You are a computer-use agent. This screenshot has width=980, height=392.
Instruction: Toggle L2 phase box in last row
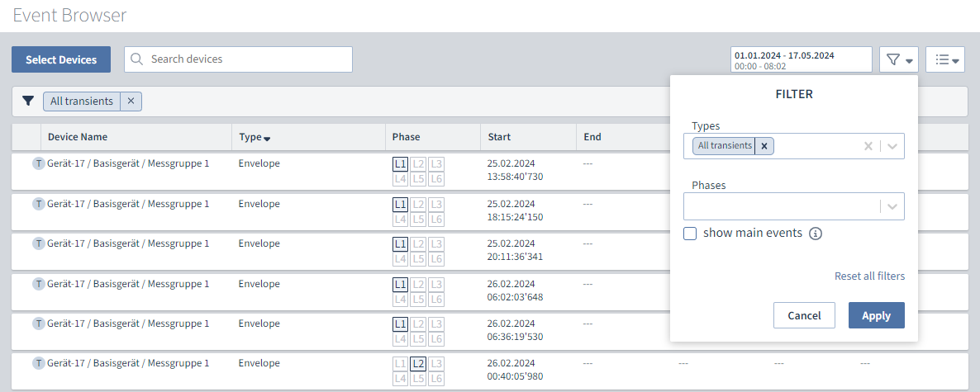point(418,364)
